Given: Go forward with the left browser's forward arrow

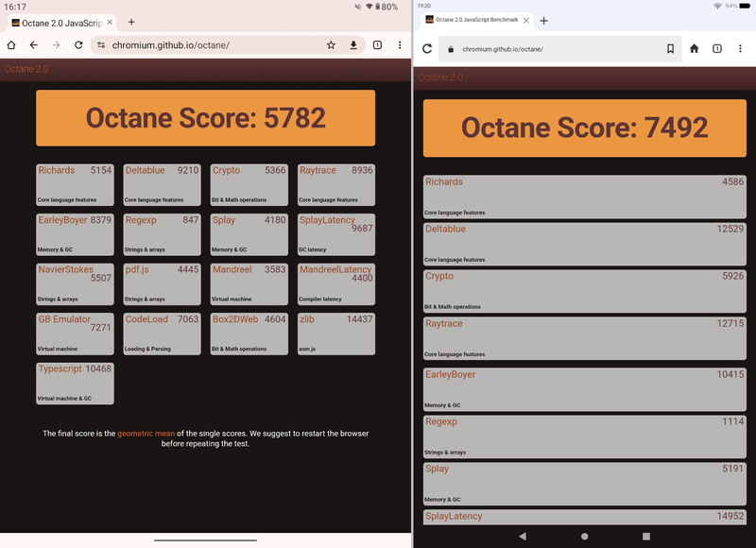Looking at the screenshot, I should 57,44.
